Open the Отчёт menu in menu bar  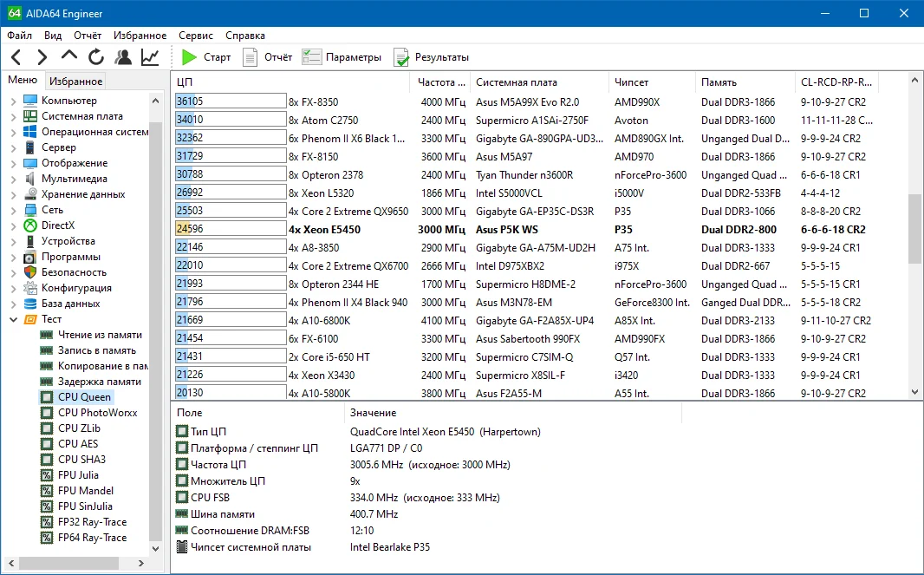[x=88, y=36]
